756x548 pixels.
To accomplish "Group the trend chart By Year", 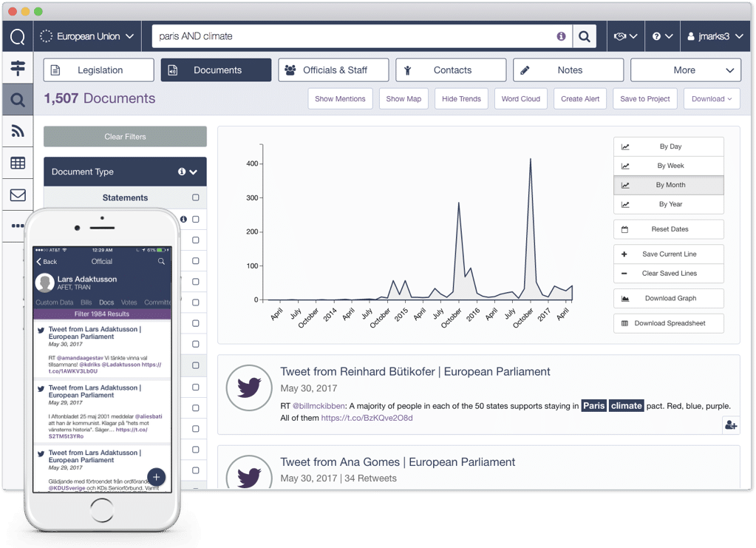I will 669,205.
